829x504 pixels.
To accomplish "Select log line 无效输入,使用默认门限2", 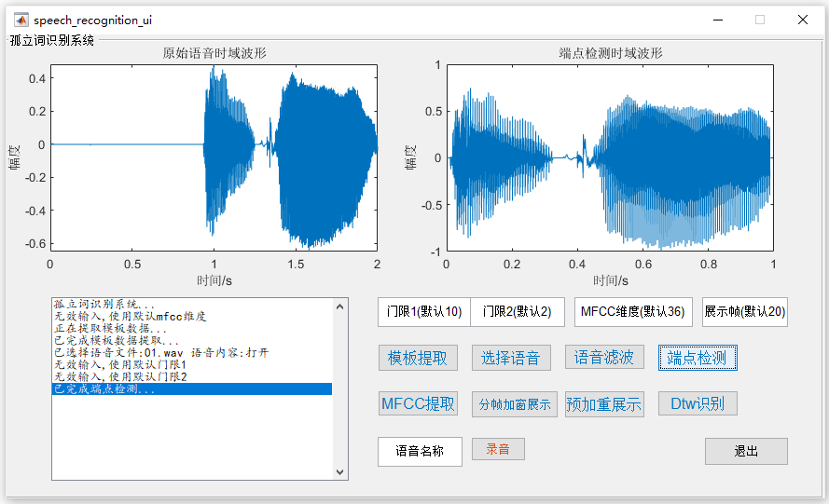I will point(192,377).
